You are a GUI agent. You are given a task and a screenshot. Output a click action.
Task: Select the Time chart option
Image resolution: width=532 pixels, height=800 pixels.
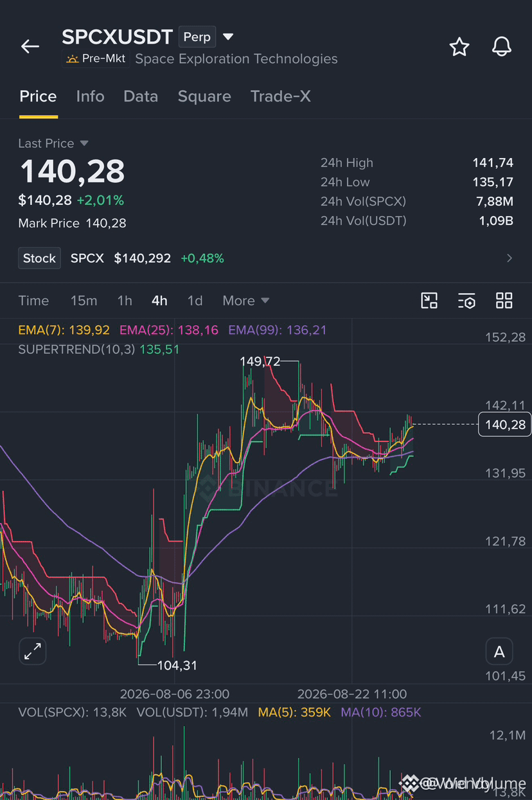(x=33, y=301)
